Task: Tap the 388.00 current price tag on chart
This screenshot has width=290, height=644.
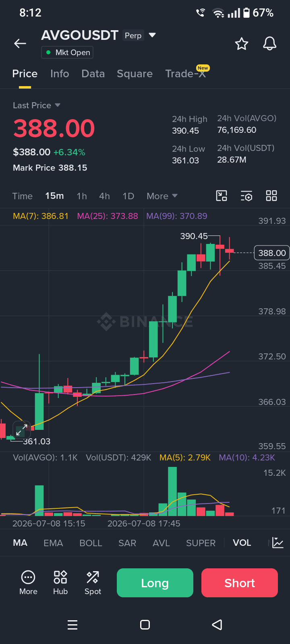Action: click(x=272, y=253)
